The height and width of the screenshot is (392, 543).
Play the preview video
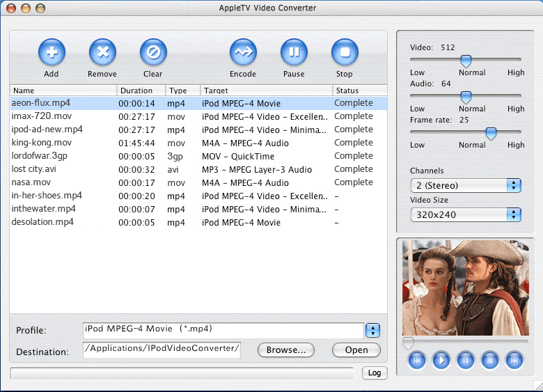tap(441, 361)
